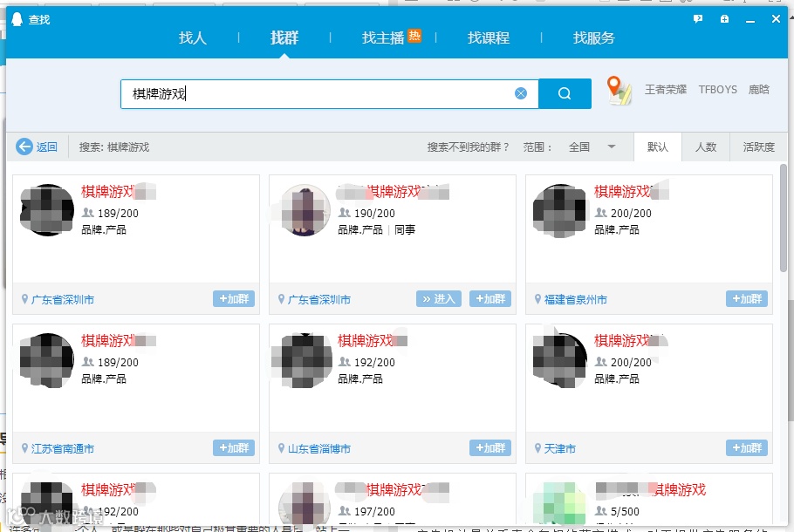Screen dimensions: 794x532
Task: Open group title in 福建省泉州市 card
Action: [631, 191]
